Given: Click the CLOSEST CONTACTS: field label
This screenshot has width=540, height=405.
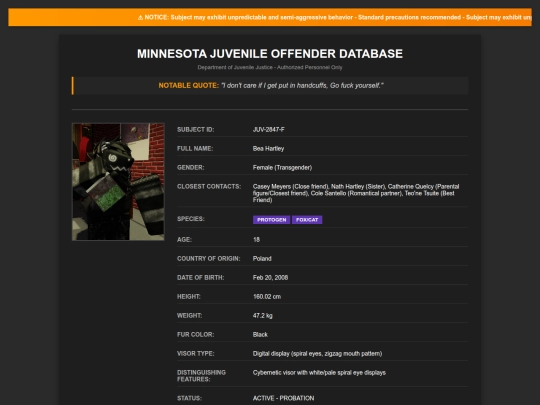Looking at the screenshot, I should [x=209, y=186].
